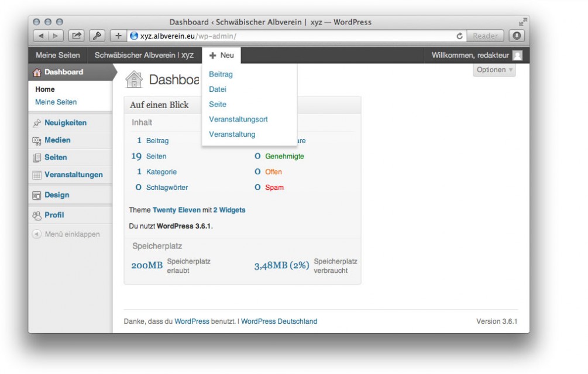Open the Veranstaltungen sidebar section
The image size is (588, 374).
(x=74, y=175)
